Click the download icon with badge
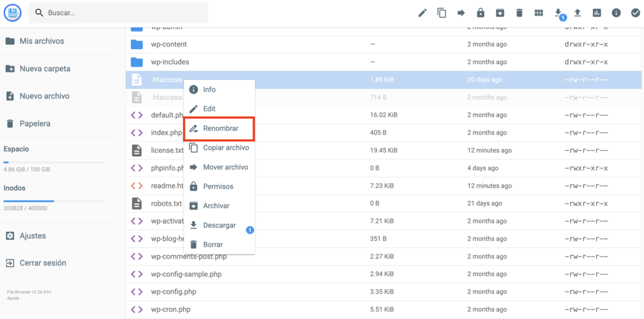644x319 pixels. pos(558,14)
